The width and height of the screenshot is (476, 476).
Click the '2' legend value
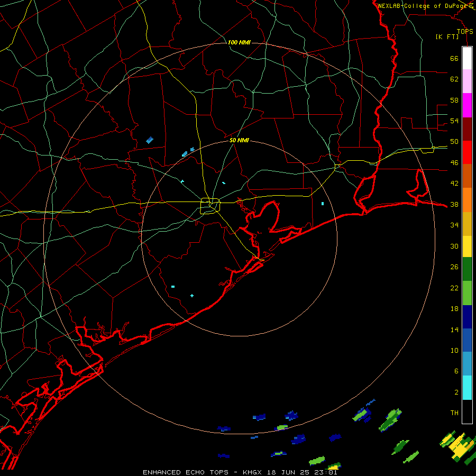pyautogui.click(x=456, y=392)
